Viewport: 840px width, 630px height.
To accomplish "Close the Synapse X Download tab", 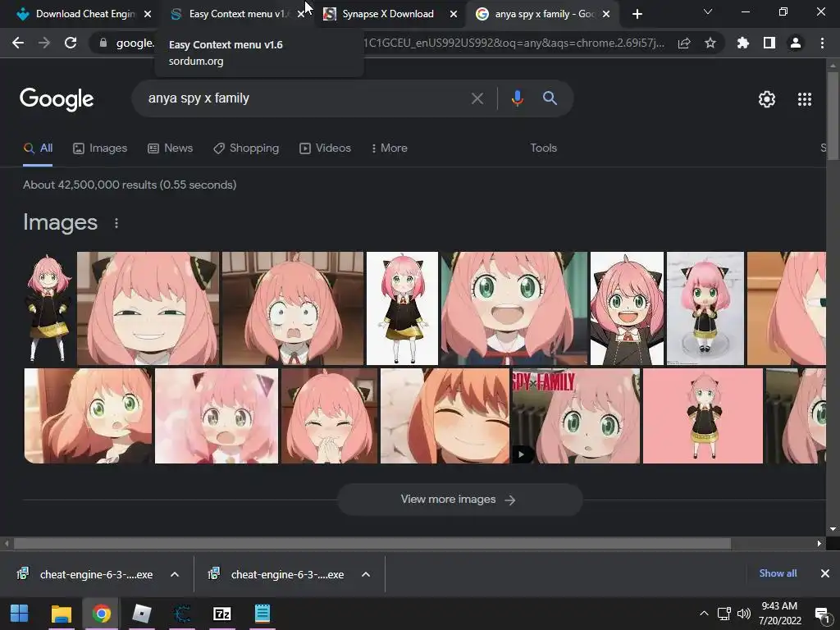I will (x=454, y=14).
